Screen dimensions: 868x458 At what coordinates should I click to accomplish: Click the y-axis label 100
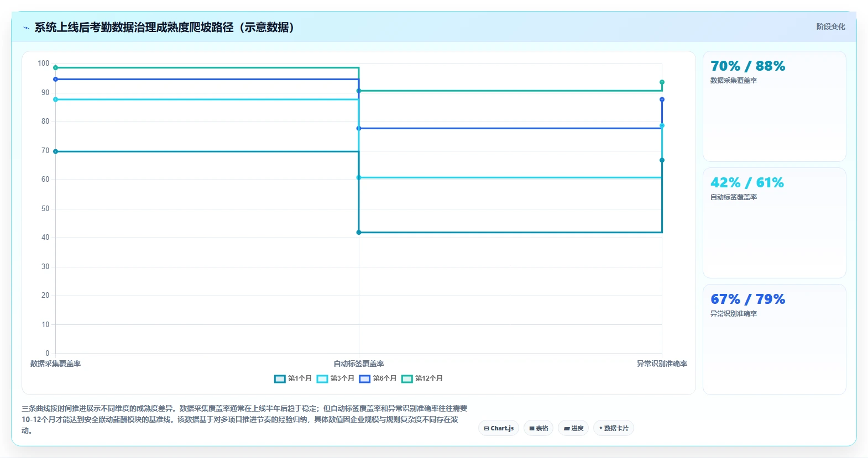[44, 64]
